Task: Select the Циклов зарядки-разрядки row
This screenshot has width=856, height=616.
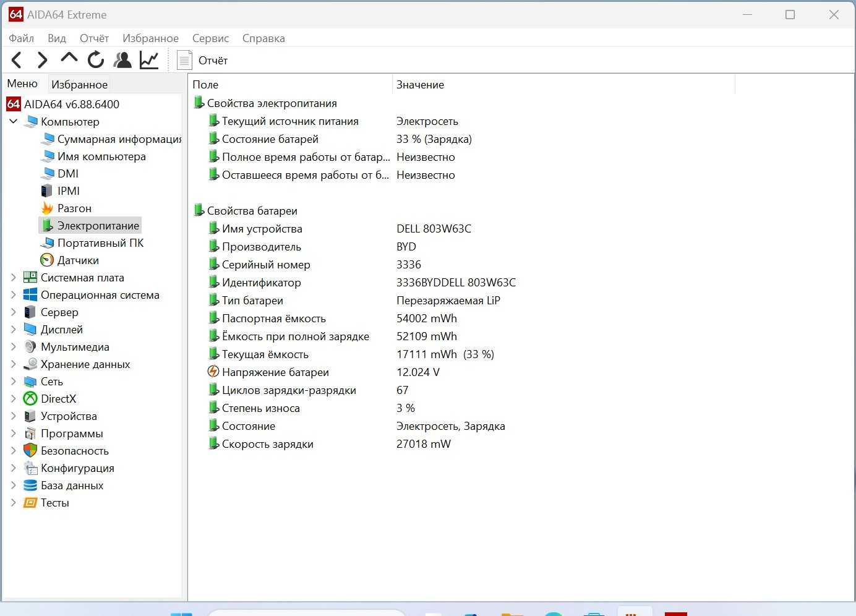Action: tap(308, 390)
